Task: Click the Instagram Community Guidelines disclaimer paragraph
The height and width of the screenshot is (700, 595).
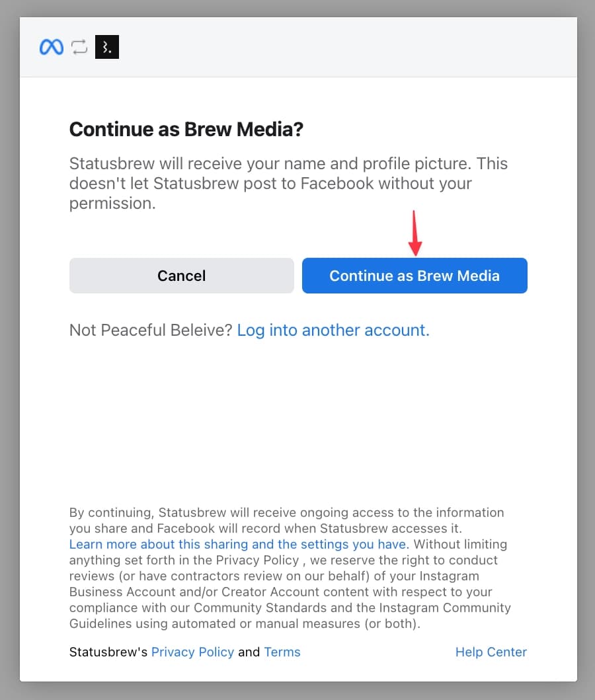Action: coord(290,568)
